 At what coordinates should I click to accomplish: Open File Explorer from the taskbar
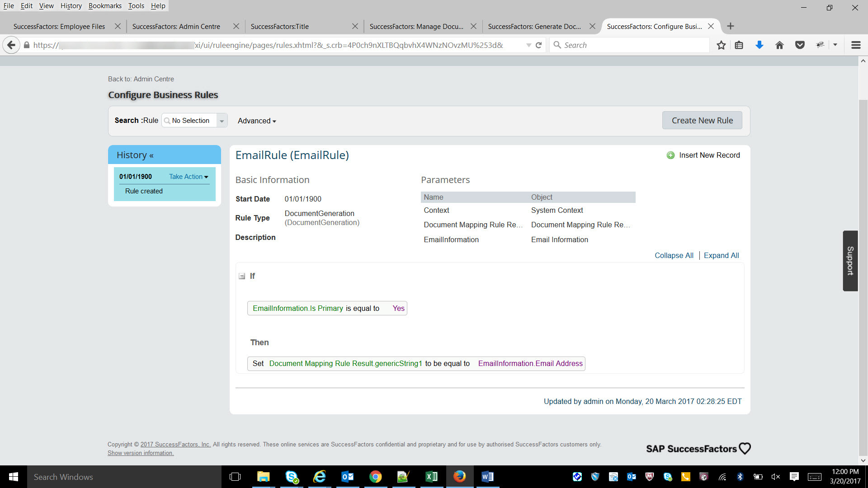pos(263,477)
